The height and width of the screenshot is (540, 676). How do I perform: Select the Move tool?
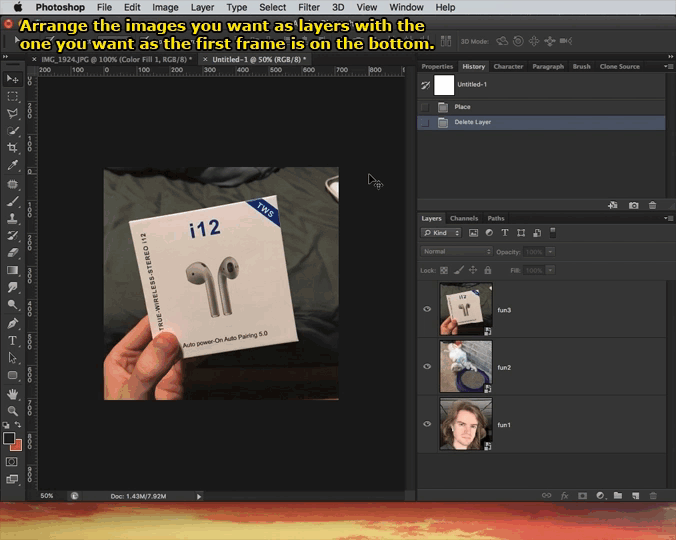click(12, 79)
